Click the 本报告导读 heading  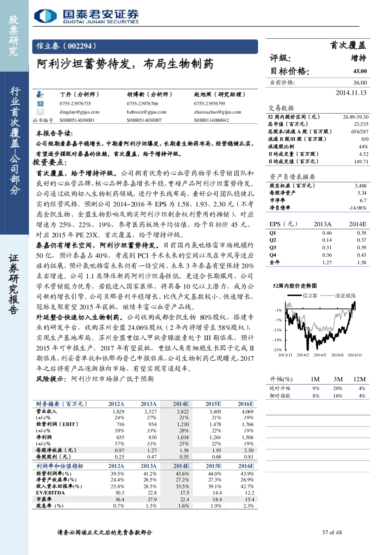[54, 133]
